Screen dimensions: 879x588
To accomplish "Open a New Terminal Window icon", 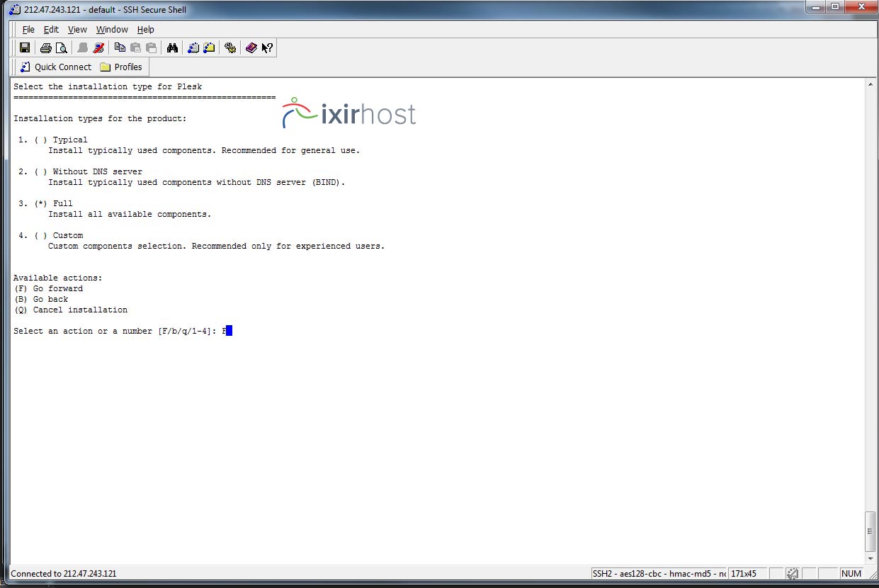I will [x=193, y=48].
